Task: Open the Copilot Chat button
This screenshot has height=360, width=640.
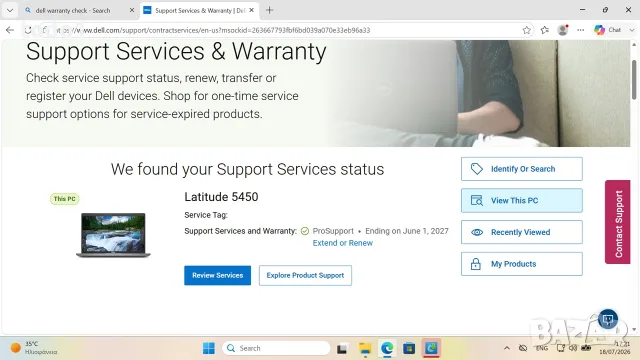Action: [608, 30]
